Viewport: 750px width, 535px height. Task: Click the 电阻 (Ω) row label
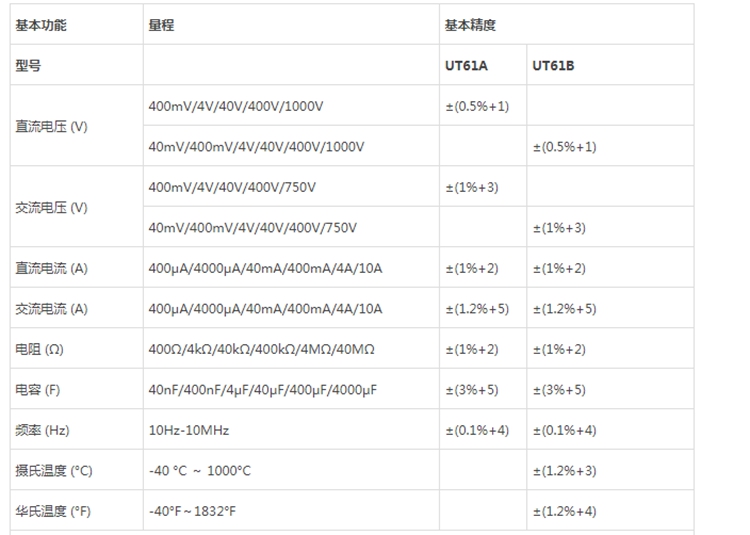click(39, 349)
